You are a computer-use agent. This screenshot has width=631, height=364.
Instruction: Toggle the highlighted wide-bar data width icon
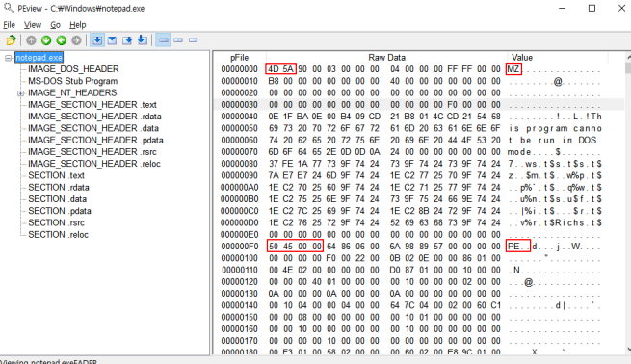(x=163, y=40)
